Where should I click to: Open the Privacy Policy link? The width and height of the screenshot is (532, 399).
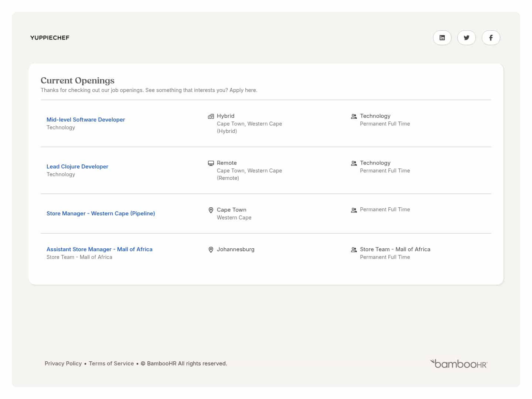[x=63, y=364]
